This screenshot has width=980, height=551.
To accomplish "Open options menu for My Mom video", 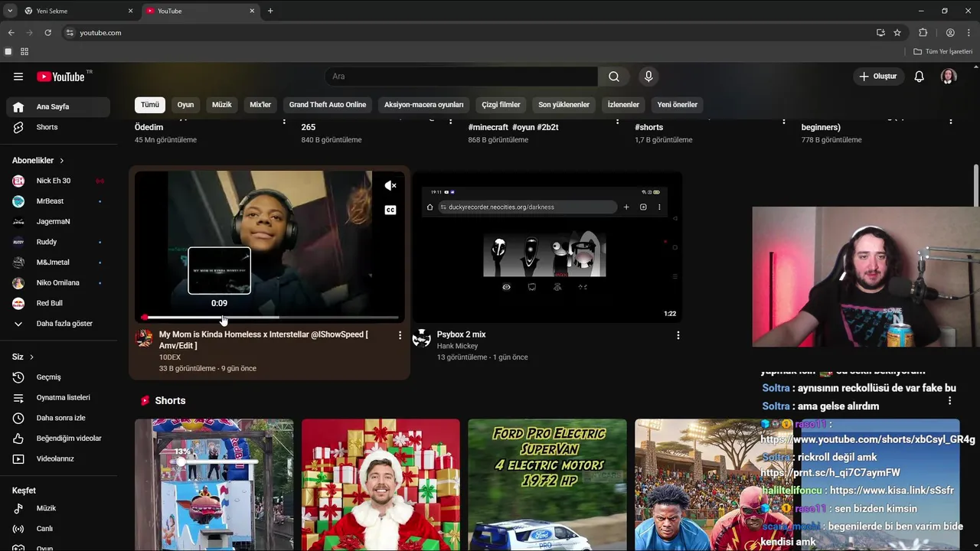I will [400, 335].
